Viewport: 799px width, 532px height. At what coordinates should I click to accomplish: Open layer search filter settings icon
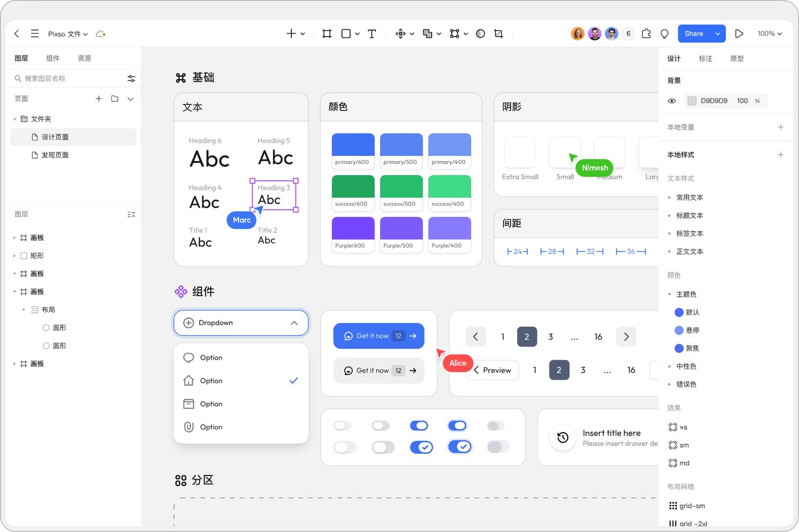132,79
